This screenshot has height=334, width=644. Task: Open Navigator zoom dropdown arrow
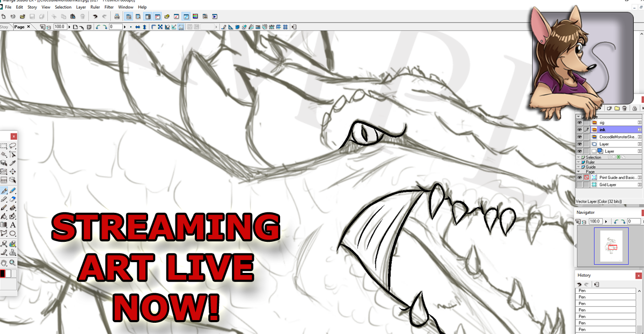(606, 221)
